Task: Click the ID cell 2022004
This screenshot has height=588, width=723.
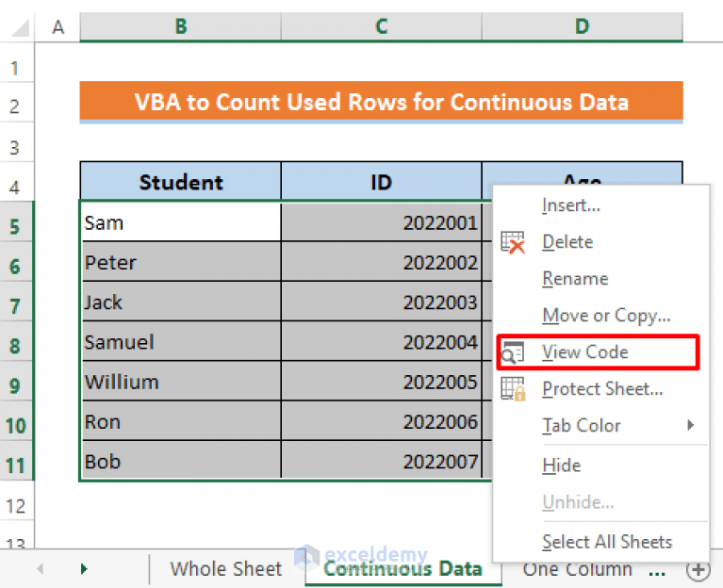Action: pyautogui.click(x=381, y=341)
